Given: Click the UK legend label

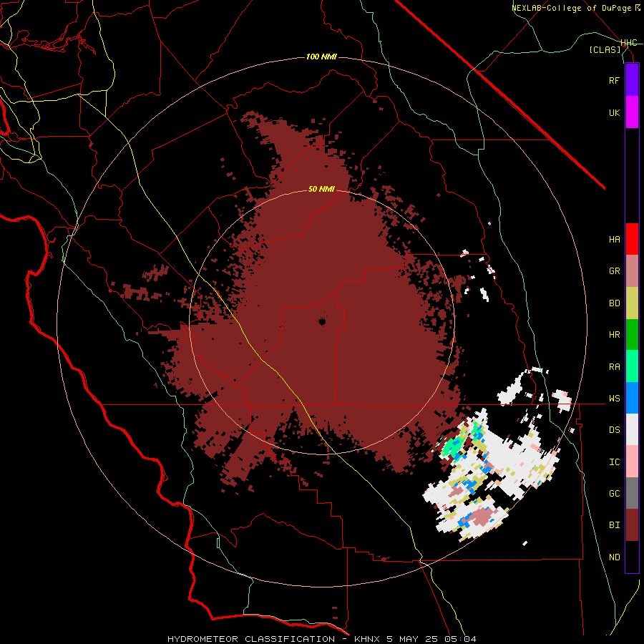Looking at the screenshot, I should pyautogui.click(x=614, y=112).
